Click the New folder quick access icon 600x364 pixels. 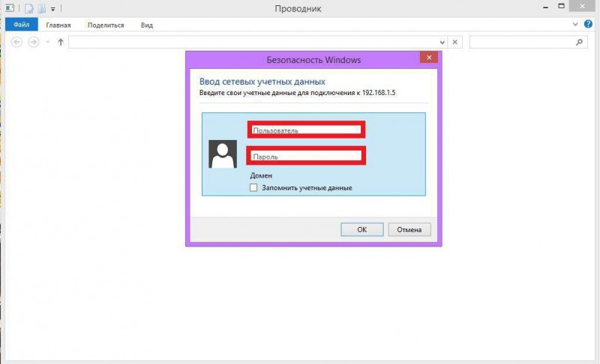click(x=42, y=8)
